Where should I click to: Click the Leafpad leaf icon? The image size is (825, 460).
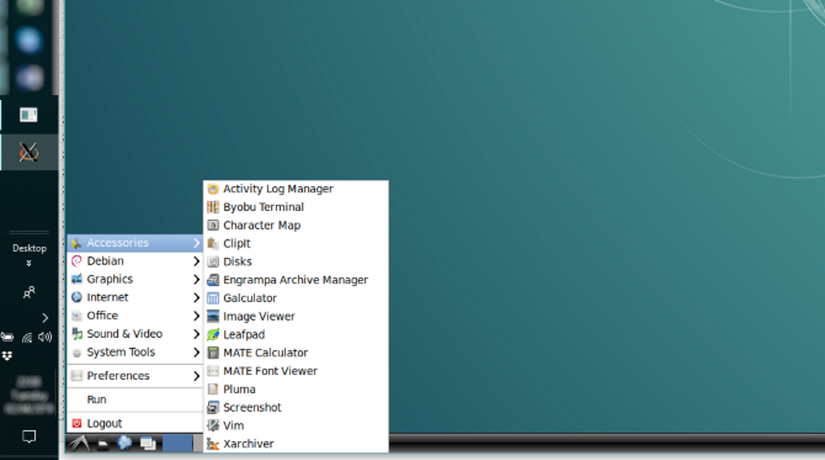(213, 335)
